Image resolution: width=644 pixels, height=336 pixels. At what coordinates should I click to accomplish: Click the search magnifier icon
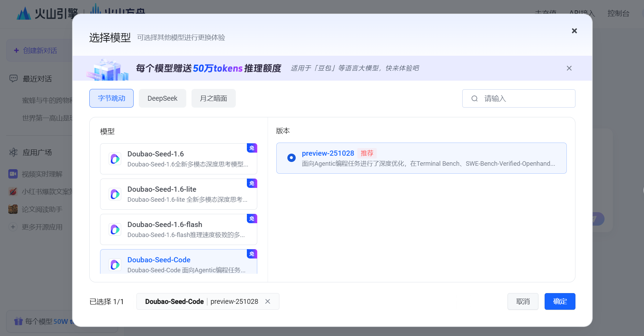tap(475, 99)
